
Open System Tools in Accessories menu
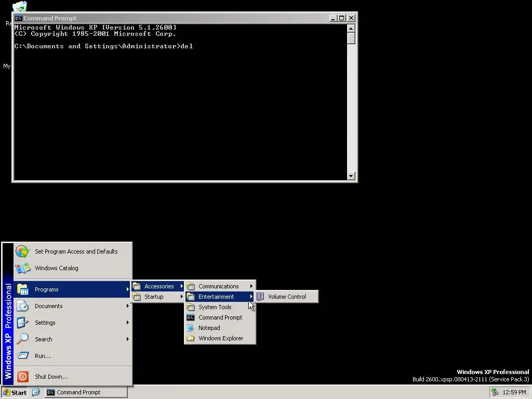[x=220, y=307]
